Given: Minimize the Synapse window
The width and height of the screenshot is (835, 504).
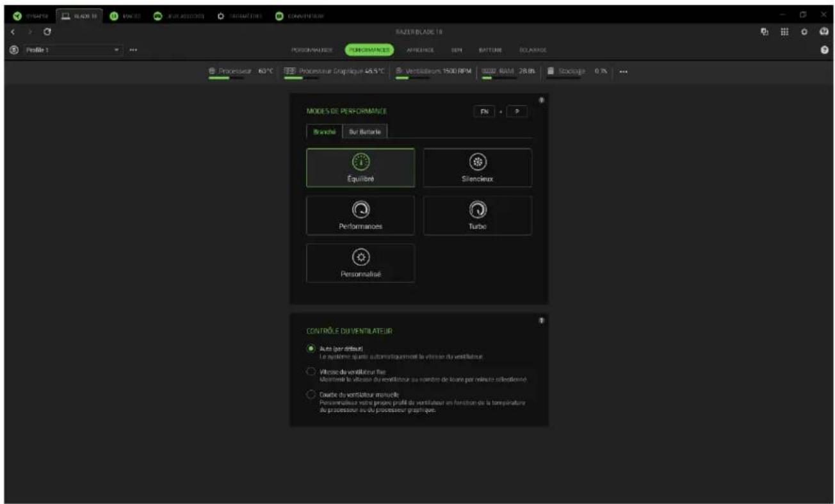Looking at the screenshot, I should [x=783, y=15].
